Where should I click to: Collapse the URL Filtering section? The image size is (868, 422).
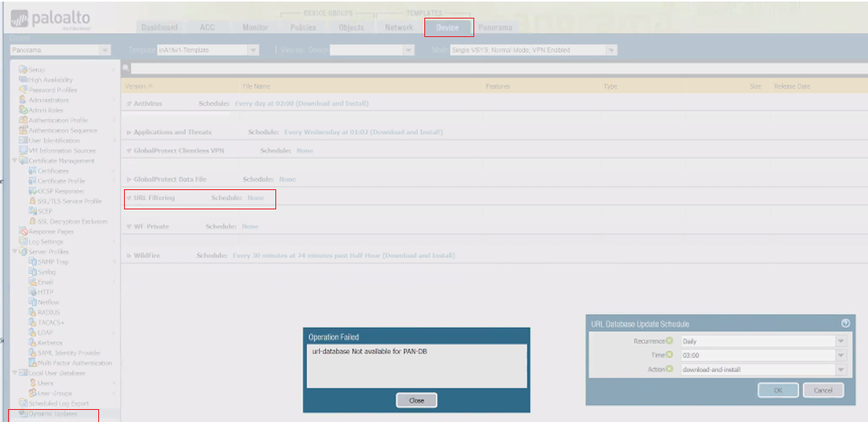(x=129, y=197)
